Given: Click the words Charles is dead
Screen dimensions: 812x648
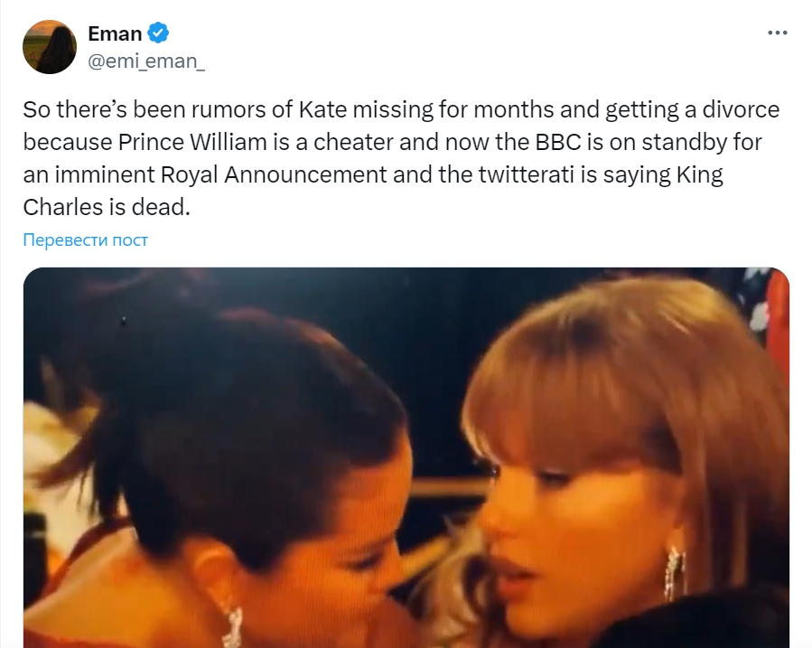Looking at the screenshot, I should point(107,205).
